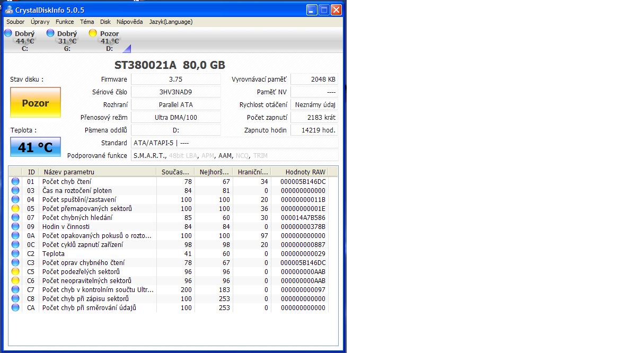
Task: Click the blue orb in row 09 Hodin v činnosti
Action: [15, 226]
